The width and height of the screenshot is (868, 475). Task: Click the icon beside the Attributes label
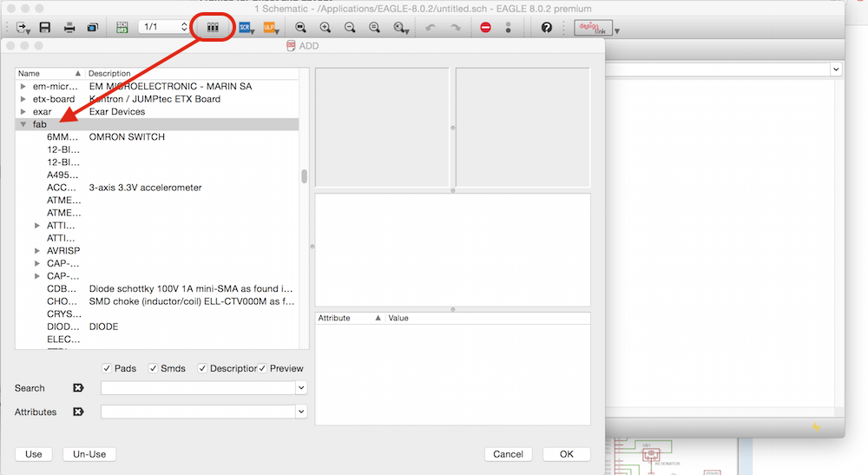point(79,412)
